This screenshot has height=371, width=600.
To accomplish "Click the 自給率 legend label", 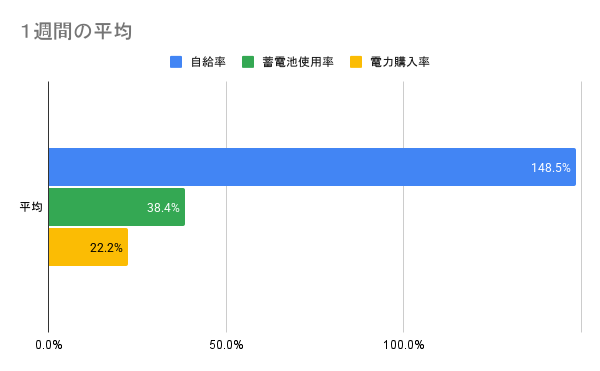I will pyautogui.click(x=208, y=62).
